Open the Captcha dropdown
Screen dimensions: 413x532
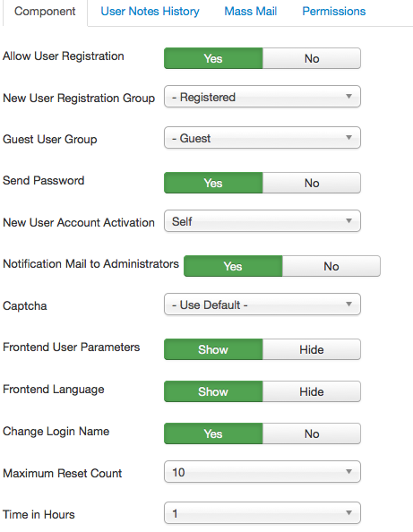(x=262, y=305)
